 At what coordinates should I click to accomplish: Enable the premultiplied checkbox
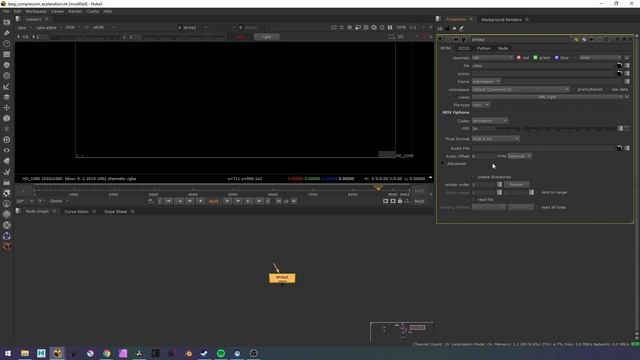click(x=574, y=89)
